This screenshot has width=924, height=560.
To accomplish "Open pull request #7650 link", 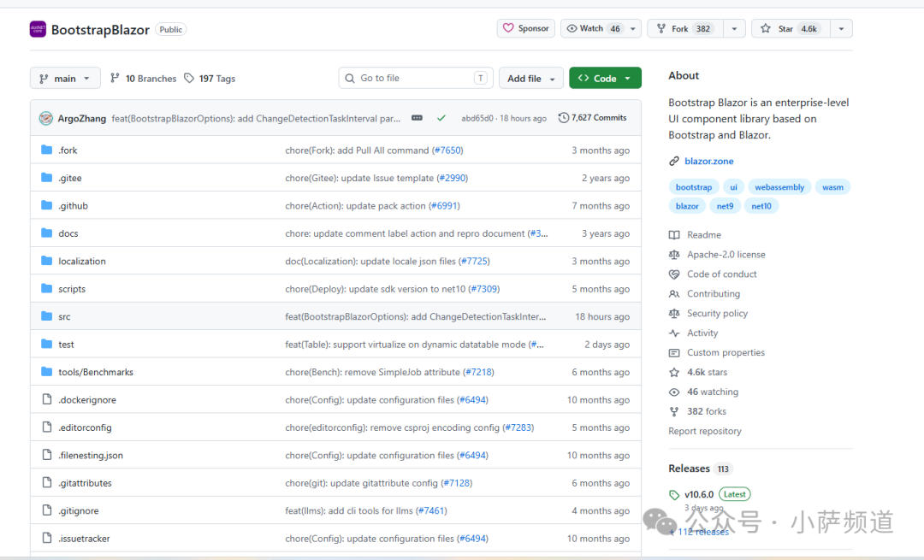I will (447, 150).
